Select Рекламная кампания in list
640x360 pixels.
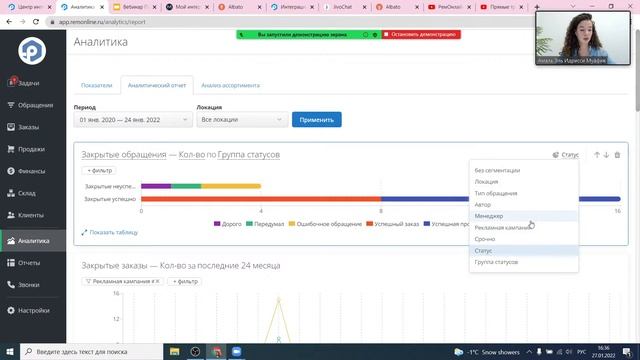pyautogui.click(x=524, y=227)
